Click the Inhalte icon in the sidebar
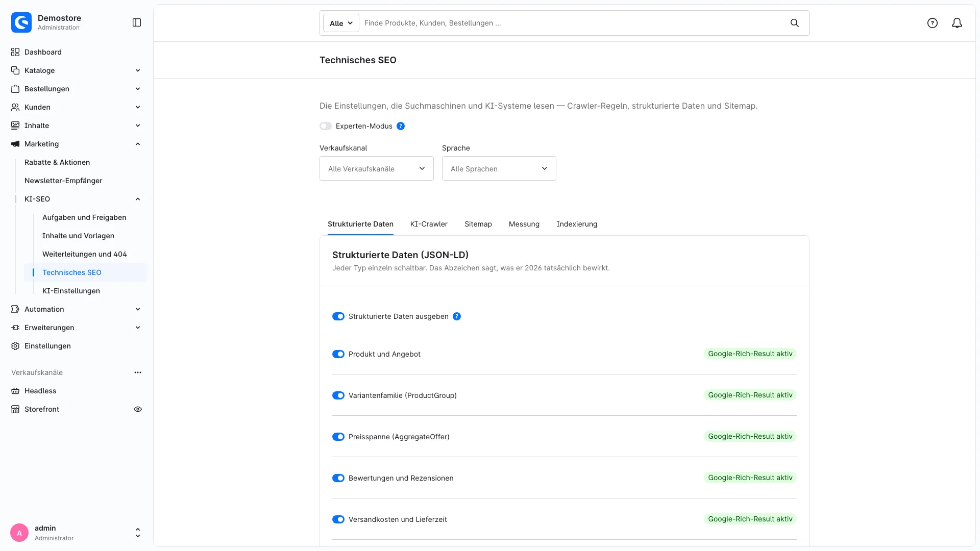Screen dimensions: 980x551 [15, 126]
